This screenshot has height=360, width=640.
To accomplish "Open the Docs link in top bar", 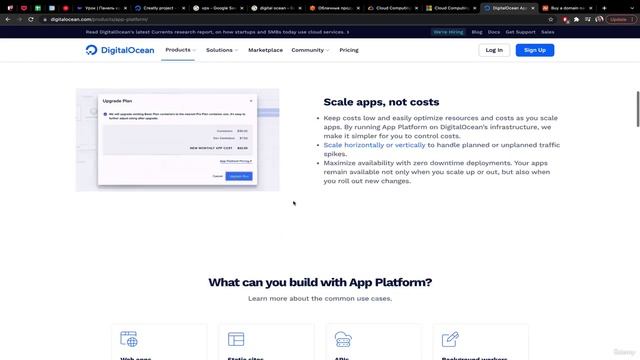I will coord(494,32).
